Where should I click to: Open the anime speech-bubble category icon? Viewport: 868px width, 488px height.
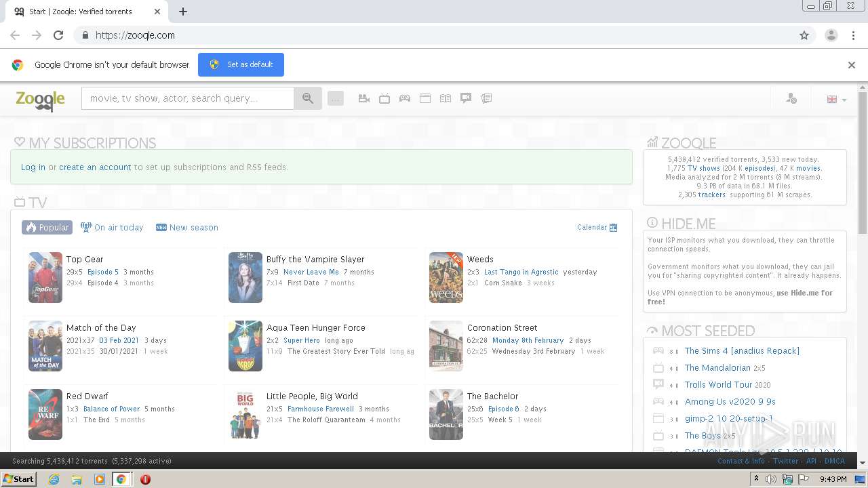click(x=466, y=98)
